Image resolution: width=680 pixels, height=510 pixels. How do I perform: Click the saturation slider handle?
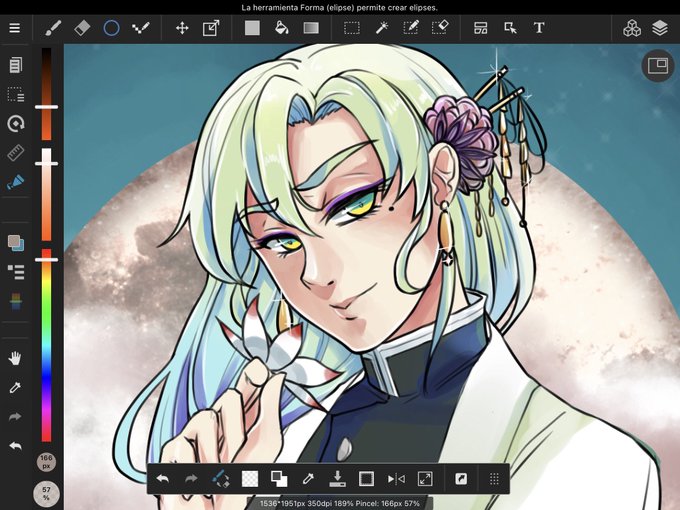[x=46, y=163]
